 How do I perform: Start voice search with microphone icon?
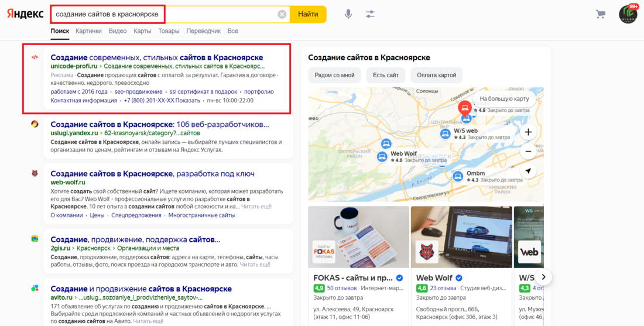click(x=348, y=15)
